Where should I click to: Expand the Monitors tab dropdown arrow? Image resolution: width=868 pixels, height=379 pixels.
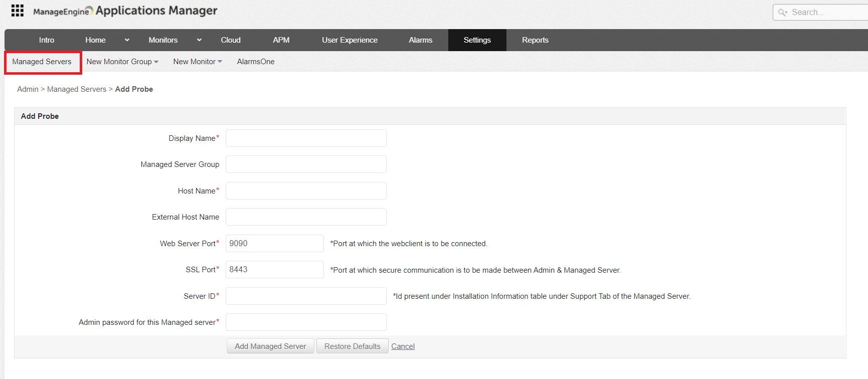coord(199,40)
